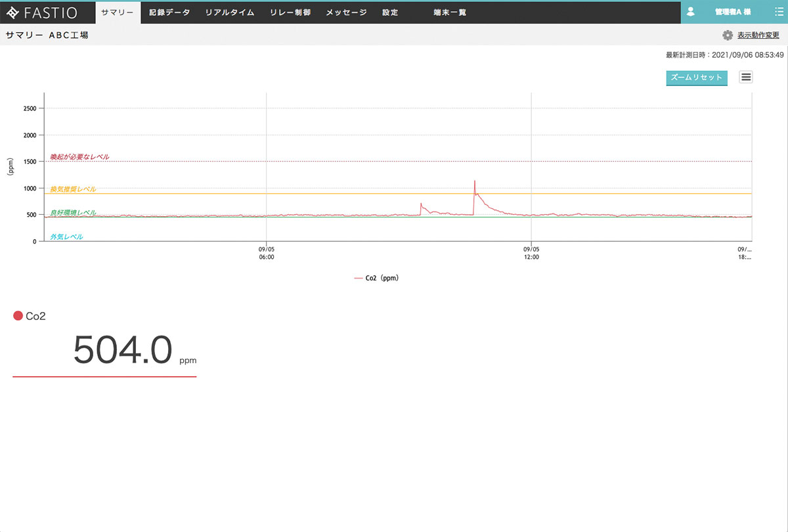This screenshot has height=532, width=788.
Task: Go to the リレー制御 tab
Action: (x=290, y=12)
